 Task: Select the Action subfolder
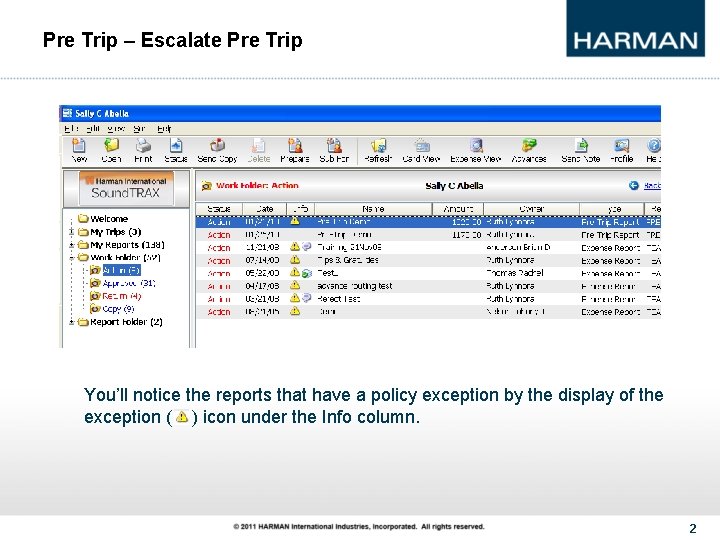click(x=121, y=270)
